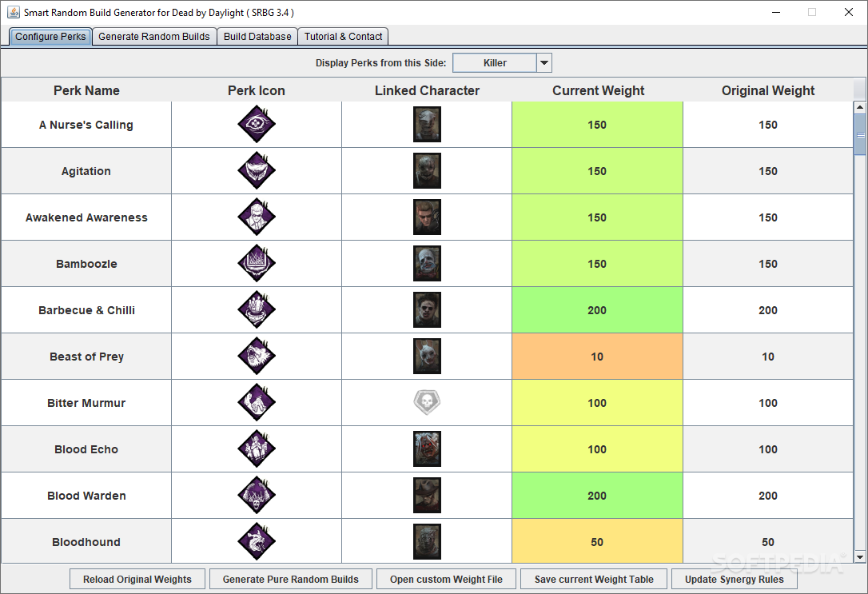Open the Tutorial & Contact tab
The image size is (868, 594).
pos(343,37)
